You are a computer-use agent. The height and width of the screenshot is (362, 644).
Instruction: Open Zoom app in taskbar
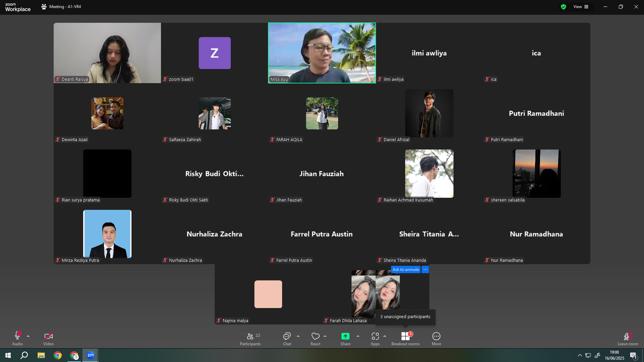point(91,355)
